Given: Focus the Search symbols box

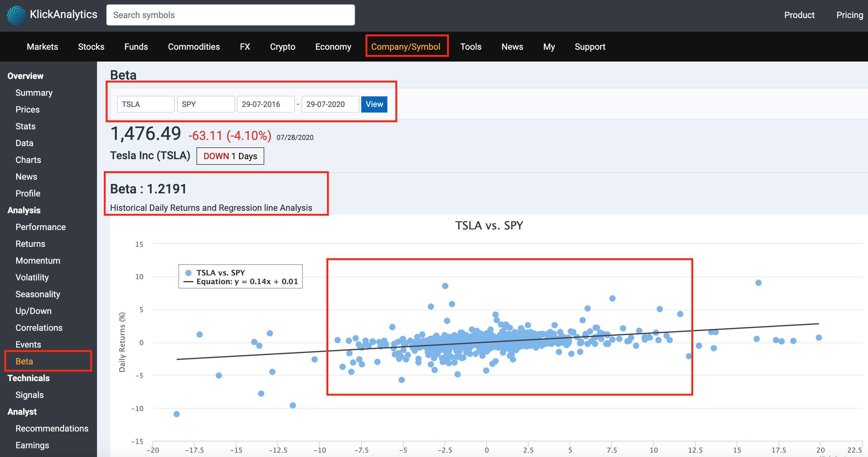Looking at the screenshot, I should tap(230, 15).
